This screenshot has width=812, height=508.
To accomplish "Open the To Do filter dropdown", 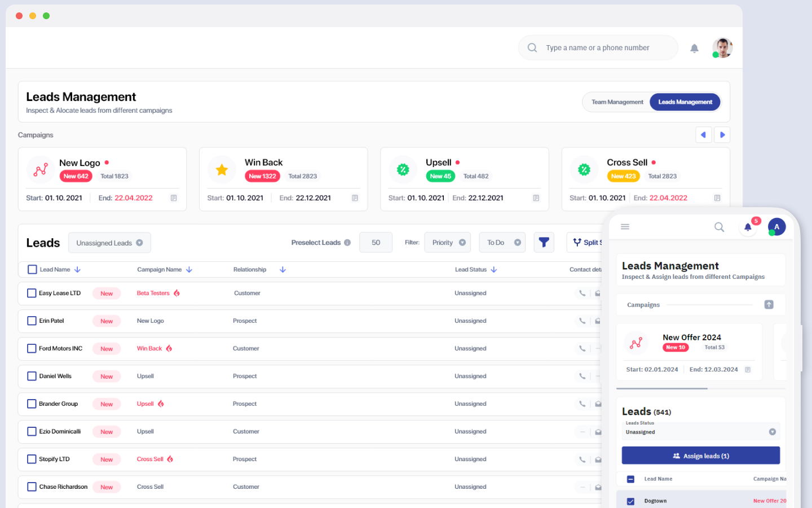I will click(502, 243).
